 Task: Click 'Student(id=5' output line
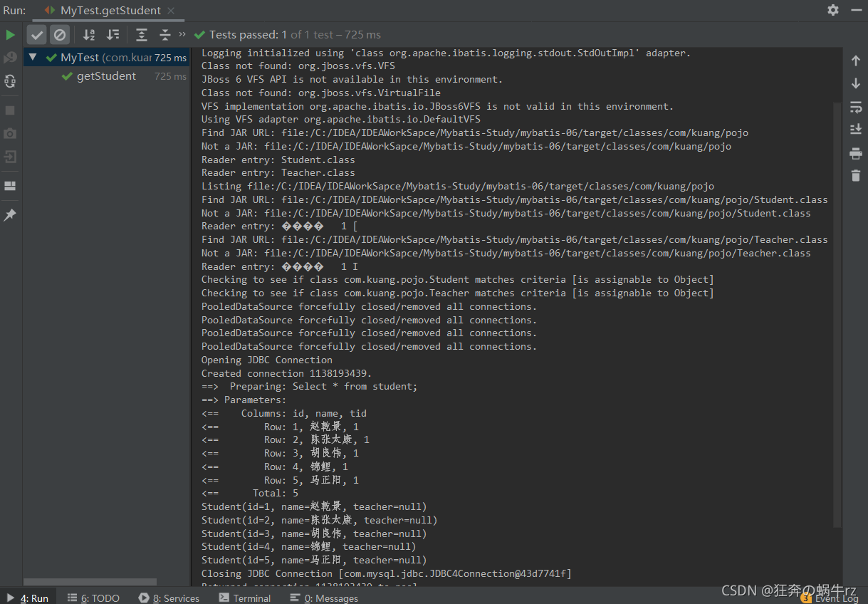(x=314, y=560)
